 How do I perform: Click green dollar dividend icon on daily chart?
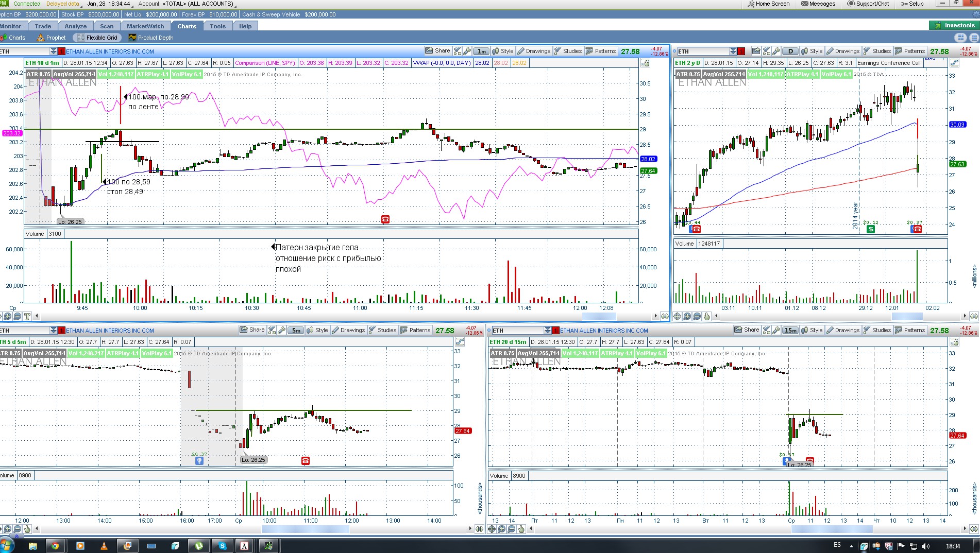[x=870, y=229]
